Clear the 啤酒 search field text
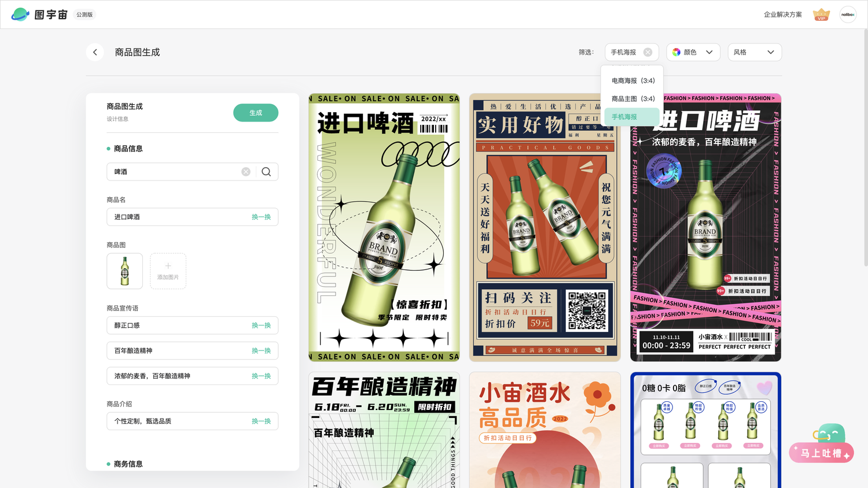Image resolution: width=868 pixels, height=488 pixels. [246, 172]
